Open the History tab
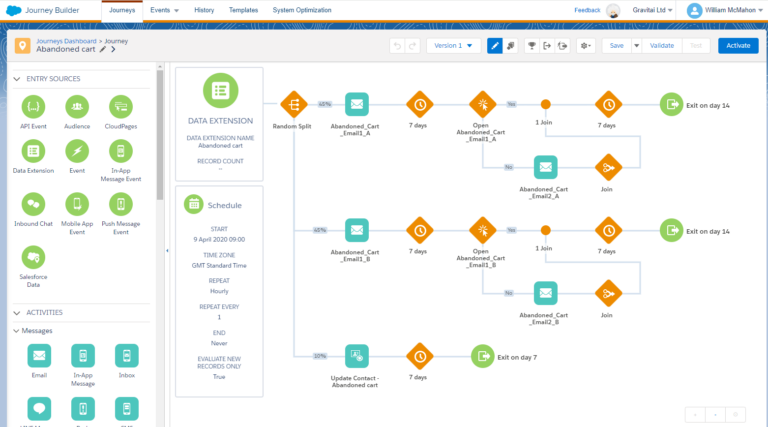 tap(203, 10)
